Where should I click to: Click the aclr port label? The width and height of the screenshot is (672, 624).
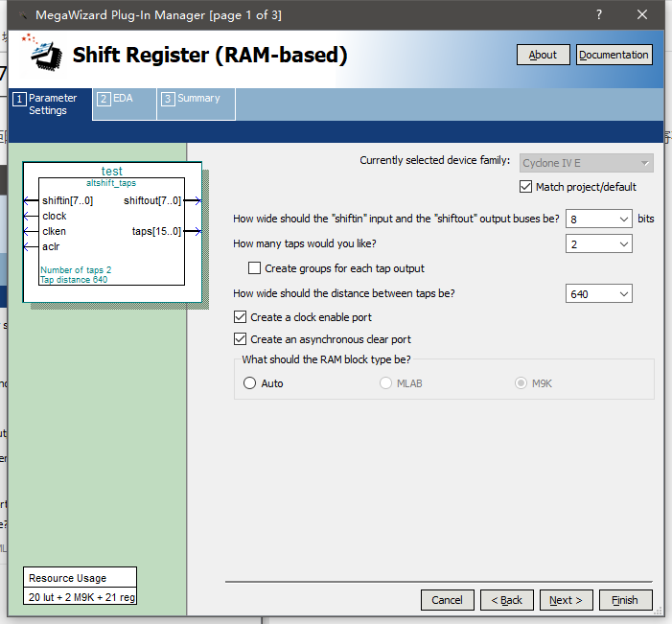pos(51,247)
